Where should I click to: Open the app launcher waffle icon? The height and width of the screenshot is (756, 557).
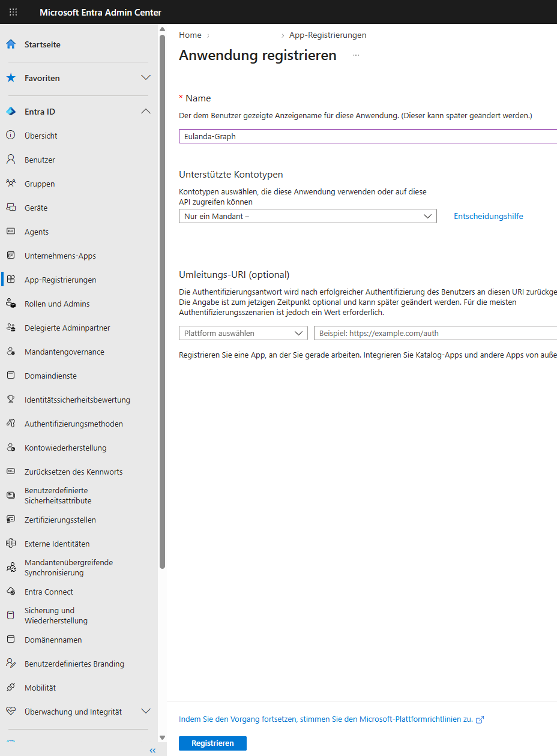[x=13, y=12]
